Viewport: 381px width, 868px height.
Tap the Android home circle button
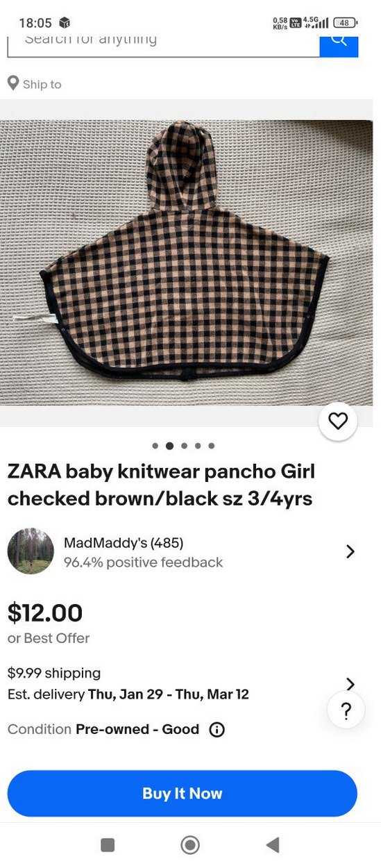tap(190, 844)
